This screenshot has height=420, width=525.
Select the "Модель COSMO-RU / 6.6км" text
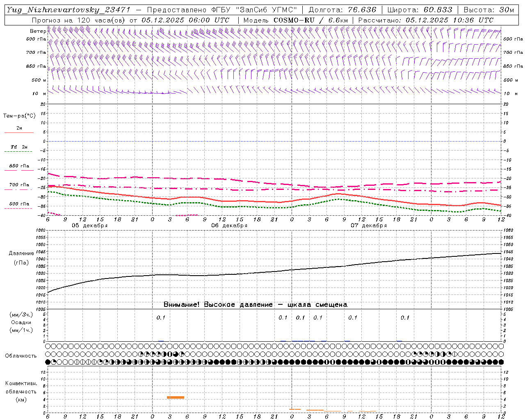pyautogui.click(x=296, y=20)
